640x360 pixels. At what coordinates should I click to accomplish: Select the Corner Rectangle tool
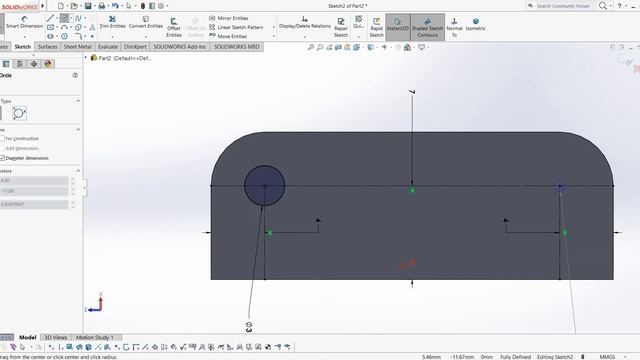[50, 27]
